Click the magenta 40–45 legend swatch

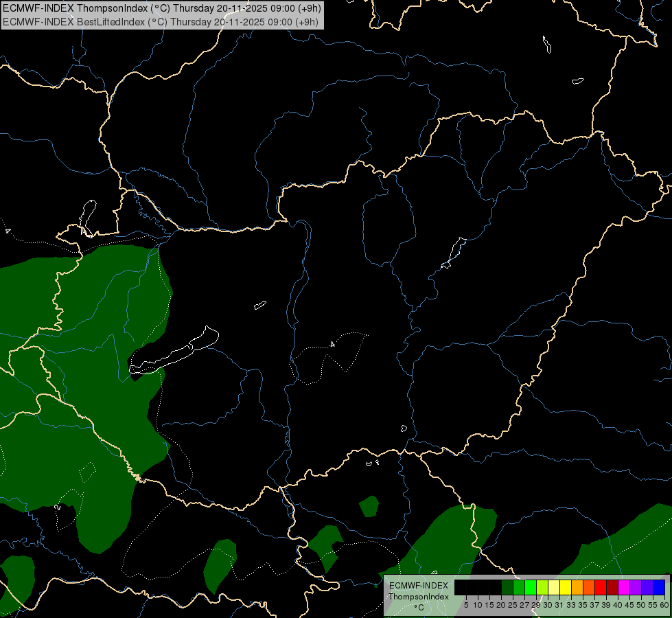click(624, 587)
